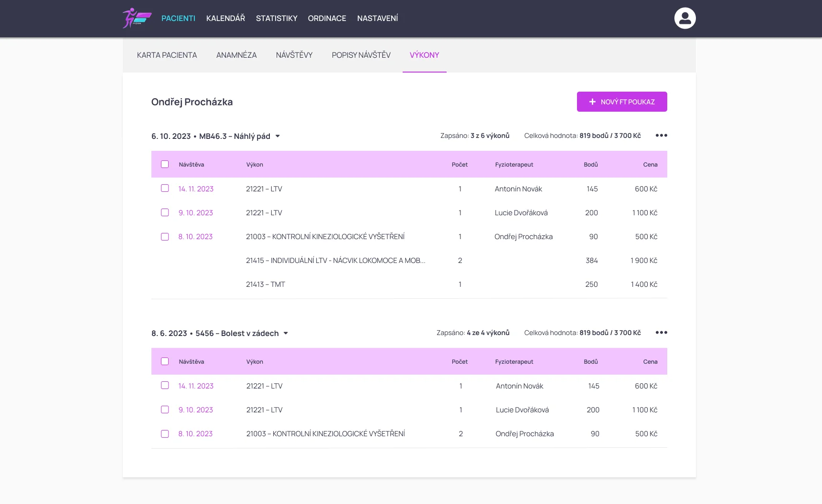
Task: Click the app logo icon
Action: 137,18
